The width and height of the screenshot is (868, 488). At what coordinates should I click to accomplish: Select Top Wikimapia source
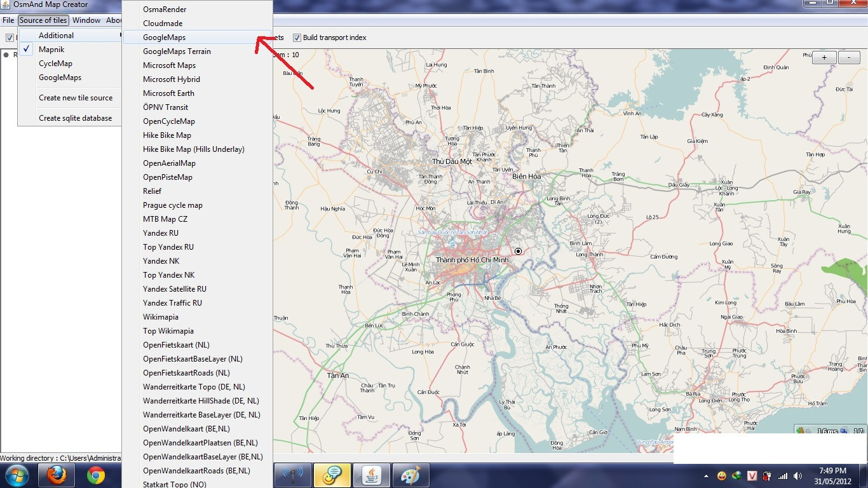coord(198,331)
